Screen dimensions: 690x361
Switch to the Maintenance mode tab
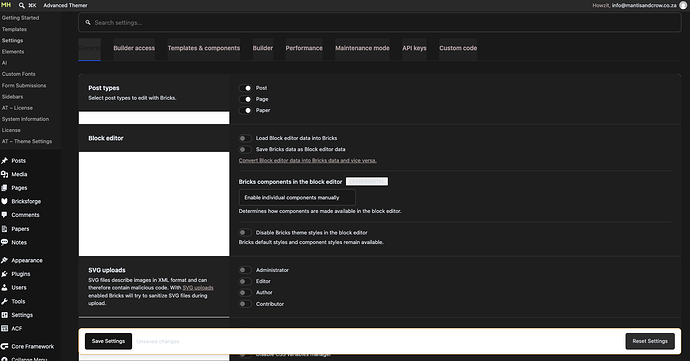[362, 48]
